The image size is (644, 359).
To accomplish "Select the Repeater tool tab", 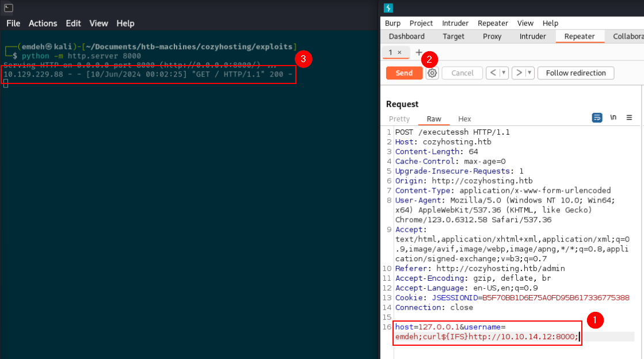I will 579,37.
